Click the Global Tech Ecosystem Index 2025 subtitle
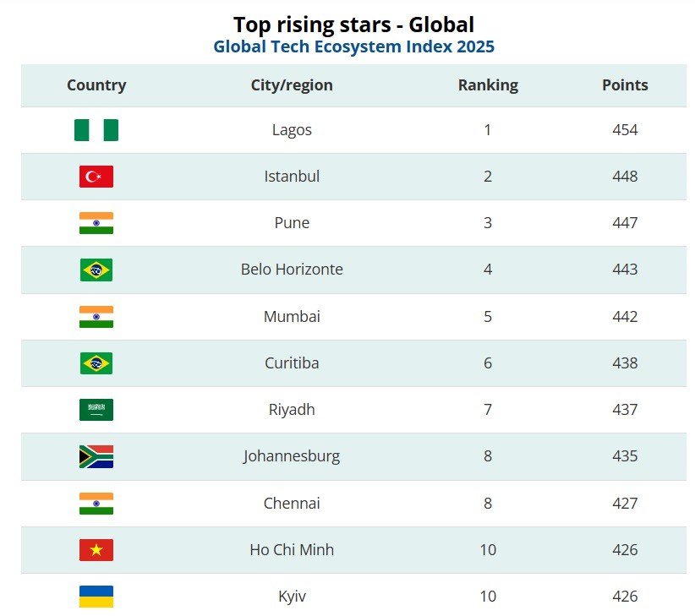The height and width of the screenshot is (616, 695). point(353,46)
